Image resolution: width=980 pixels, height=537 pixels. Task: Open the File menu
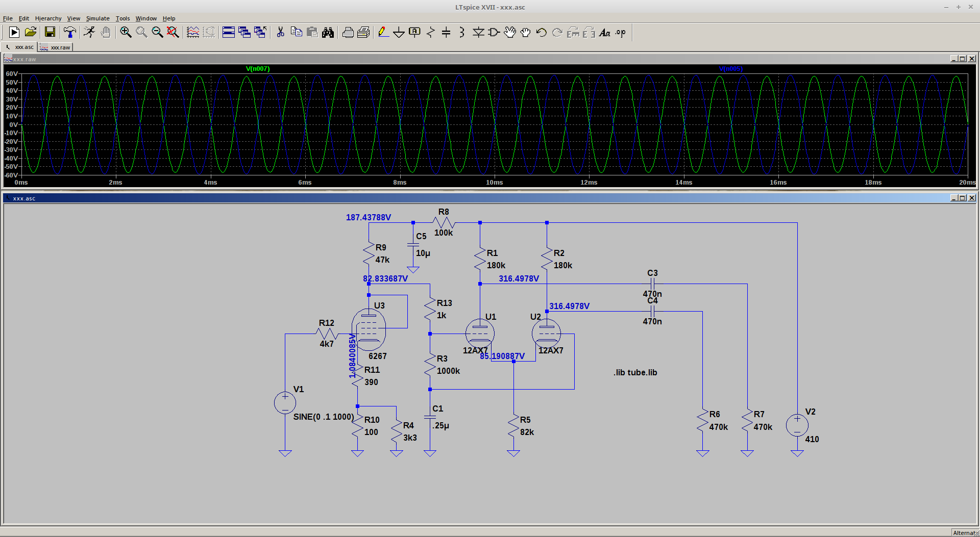(8, 18)
